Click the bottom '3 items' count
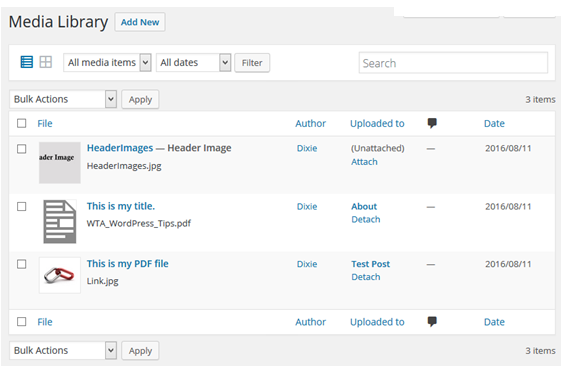This screenshot has width=565, height=367. pyautogui.click(x=540, y=351)
